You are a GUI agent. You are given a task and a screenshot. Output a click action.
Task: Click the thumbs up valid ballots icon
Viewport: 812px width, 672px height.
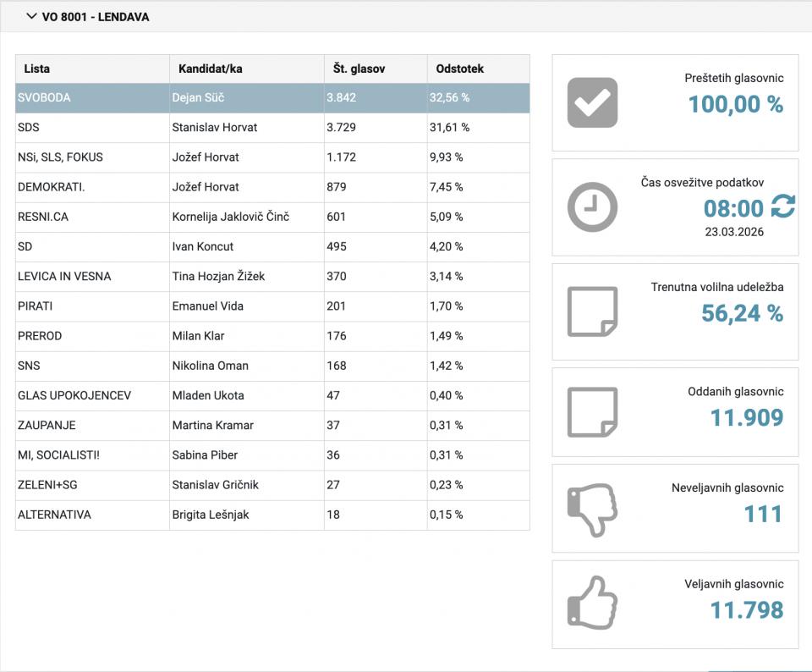[592, 603]
